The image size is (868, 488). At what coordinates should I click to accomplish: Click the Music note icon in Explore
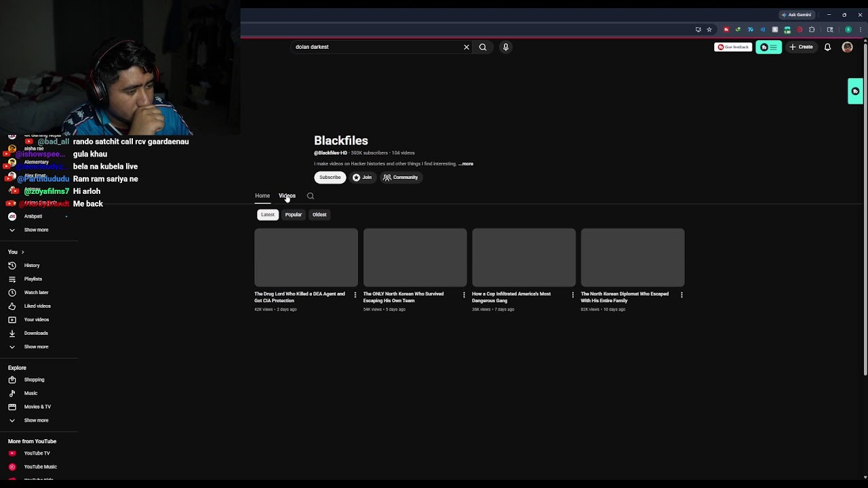(12, 393)
